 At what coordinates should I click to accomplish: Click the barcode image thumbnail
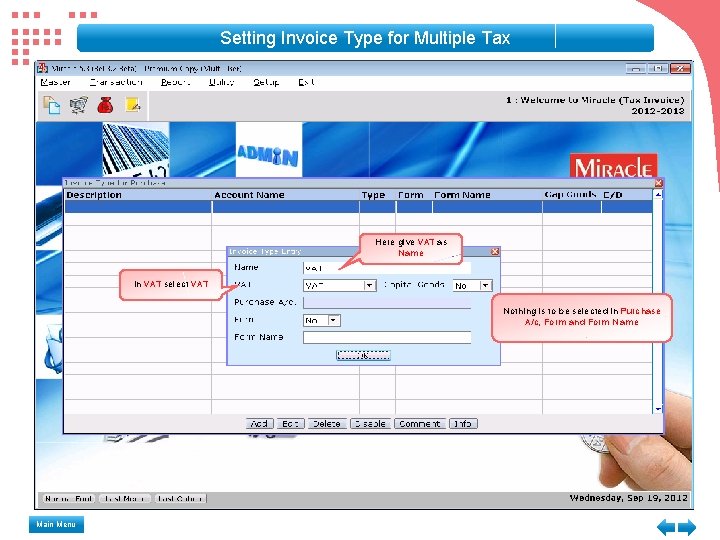(135, 150)
